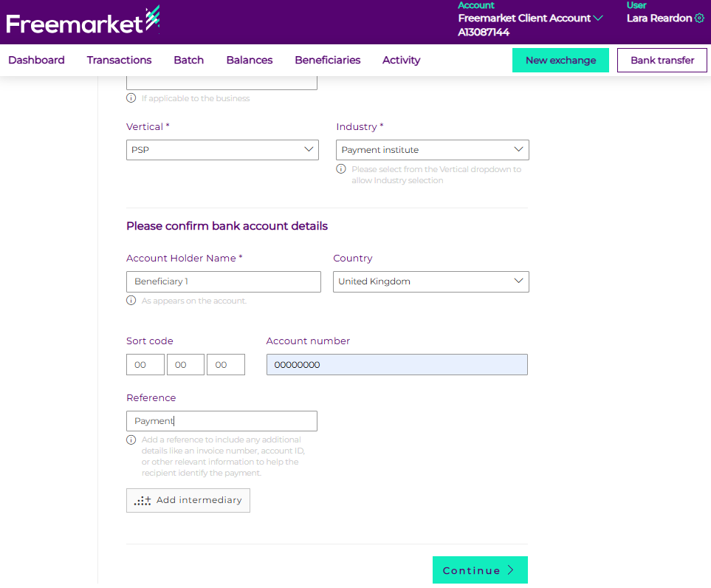Open the Vertical dropdown showing PSP
The height and width of the screenshot is (588, 711).
pyautogui.click(x=222, y=150)
